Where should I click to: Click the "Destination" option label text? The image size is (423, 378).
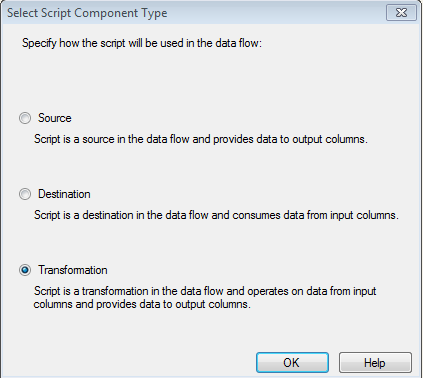click(x=64, y=194)
